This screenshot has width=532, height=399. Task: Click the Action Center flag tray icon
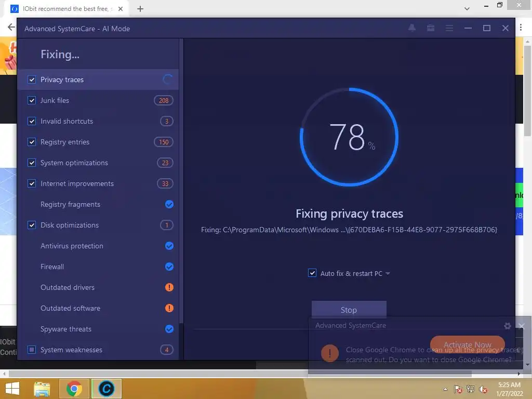[458, 389]
